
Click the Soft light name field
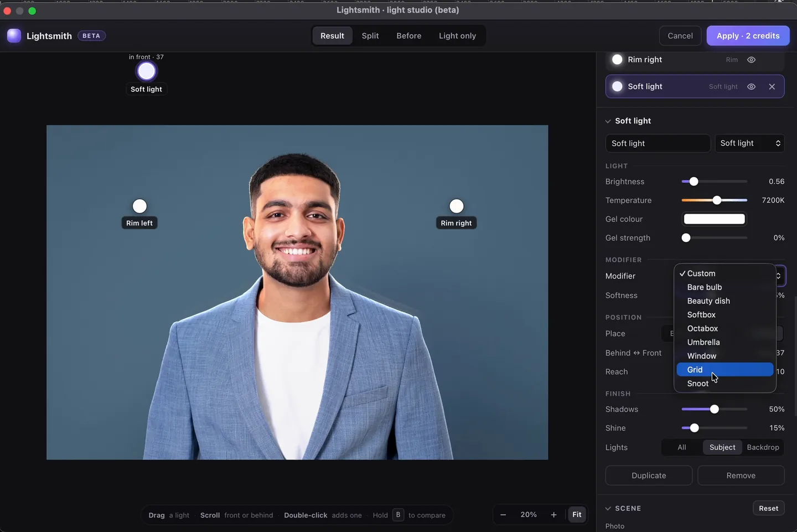(x=658, y=143)
